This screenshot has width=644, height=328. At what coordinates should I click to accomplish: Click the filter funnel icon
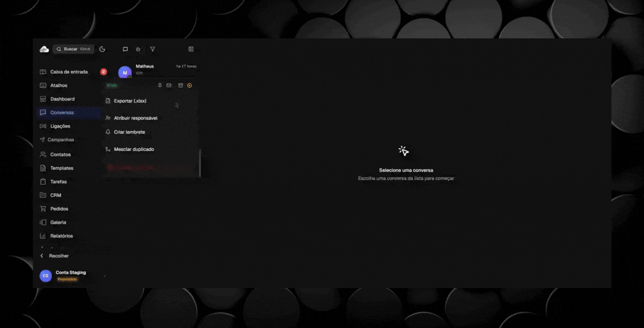[x=153, y=49]
